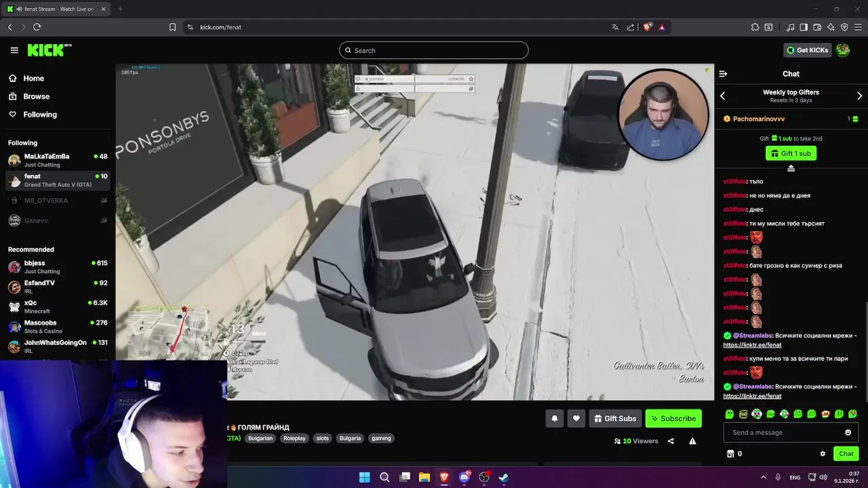Open top gifter Pachomarinovvv

coord(759,119)
